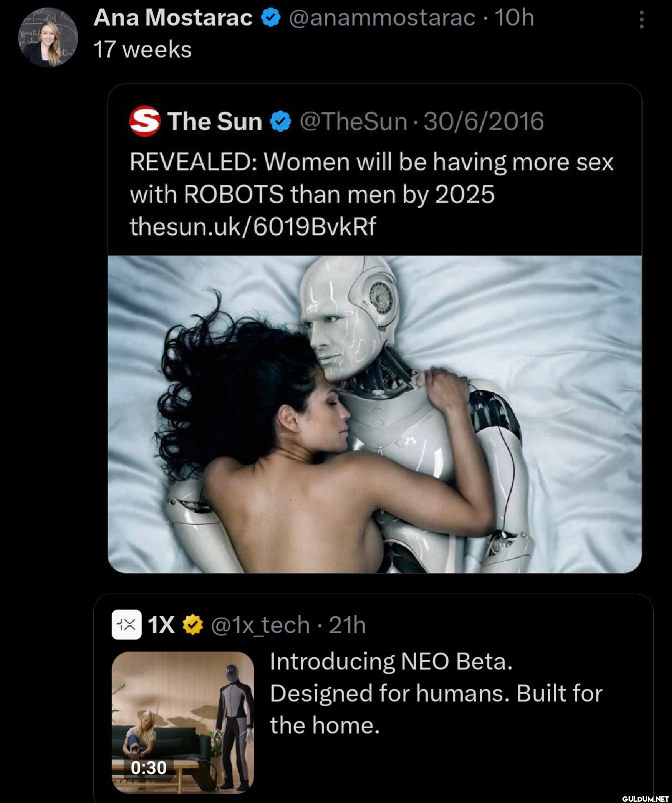Click the 1X gold verified badge
Viewport: 672px width, 803px height.
[x=193, y=625]
